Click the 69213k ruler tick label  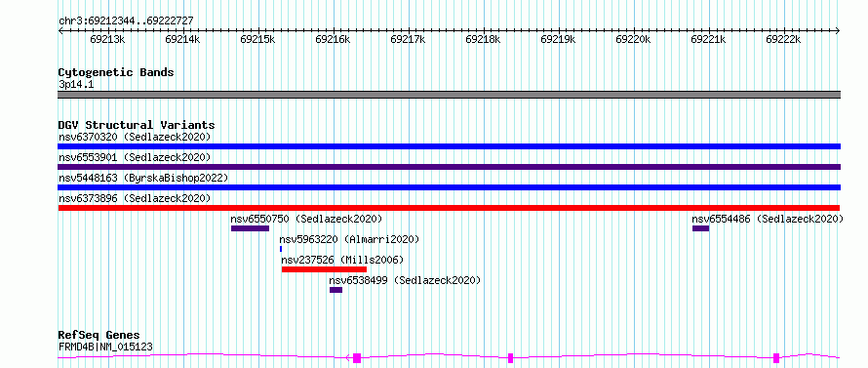point(108,39)
